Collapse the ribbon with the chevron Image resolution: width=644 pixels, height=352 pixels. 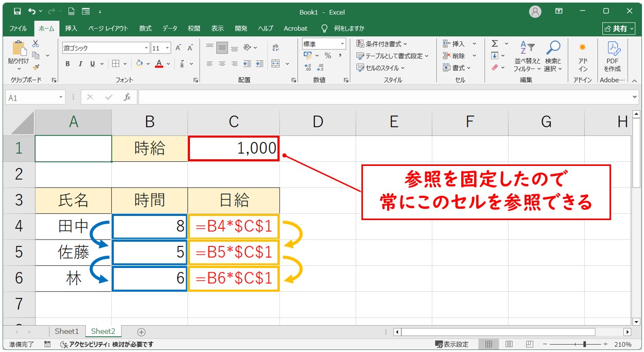click(634, 80)
